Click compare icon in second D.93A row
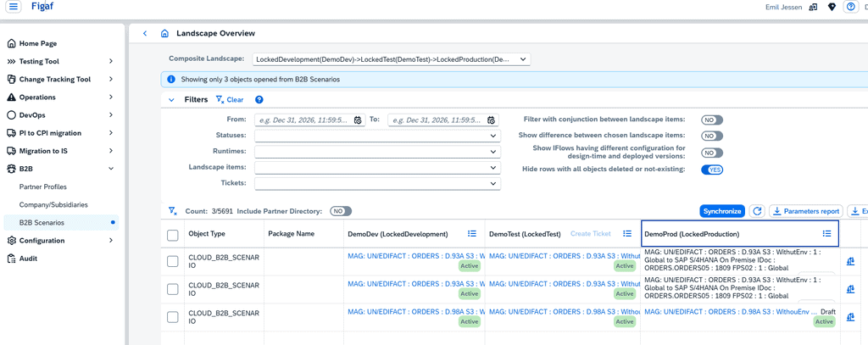 click(850, 289)
